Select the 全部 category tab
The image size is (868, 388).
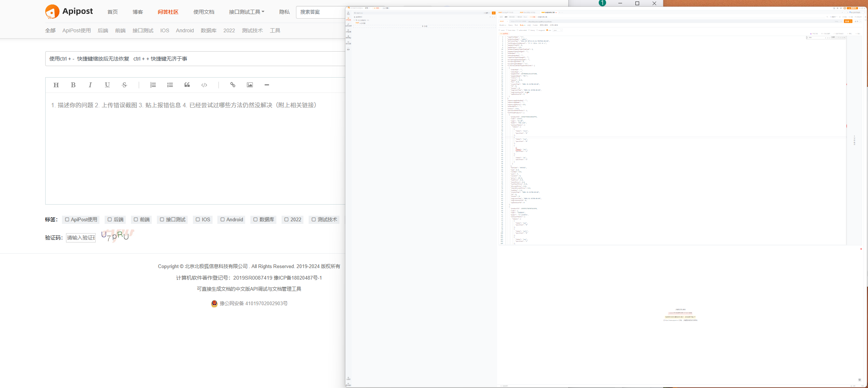(x=50, y=30)
